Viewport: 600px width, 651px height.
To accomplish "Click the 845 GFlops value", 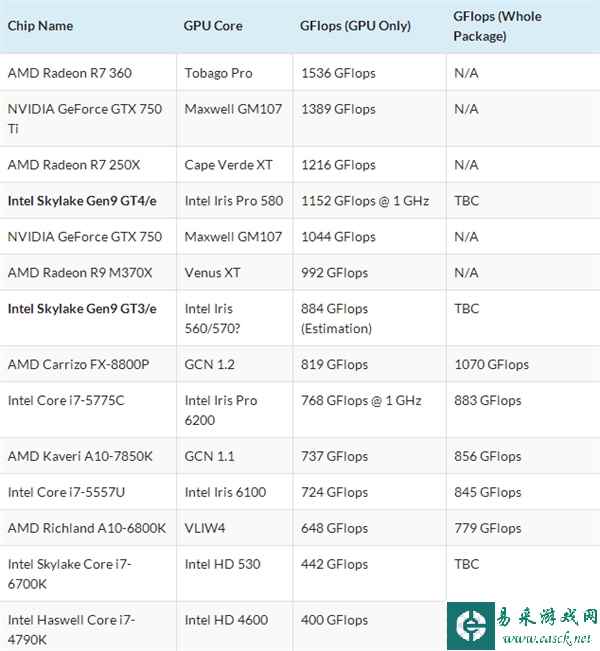I will pos(488,492).
